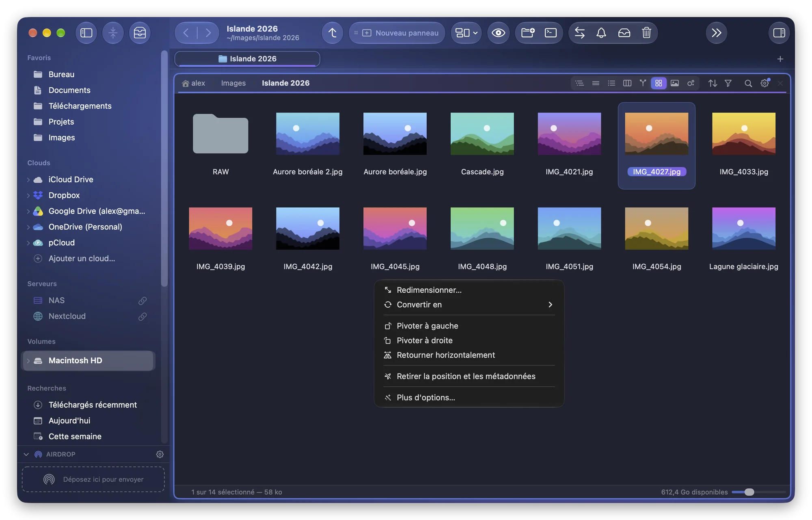
Task: Click the sync swap arrows icon
Action: click(580, 33)
